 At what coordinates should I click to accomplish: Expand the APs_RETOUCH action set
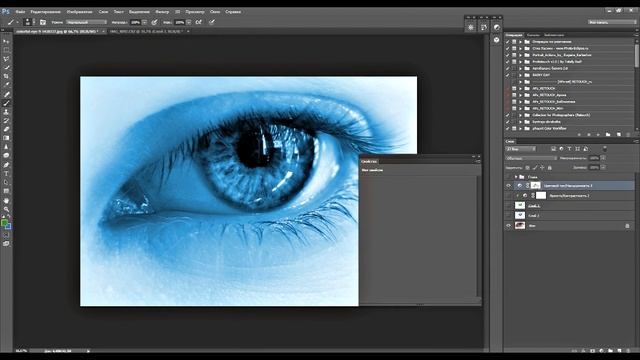coord(520,89)
